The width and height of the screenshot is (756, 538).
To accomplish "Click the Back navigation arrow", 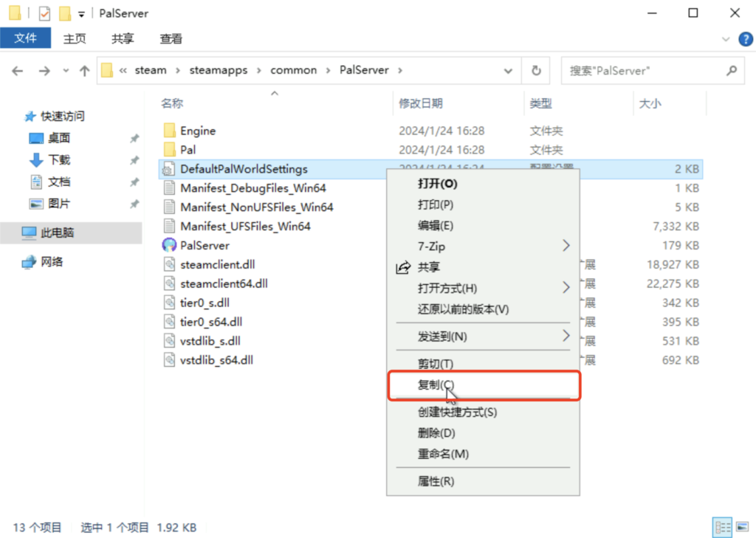I will [x=18, y=71].
